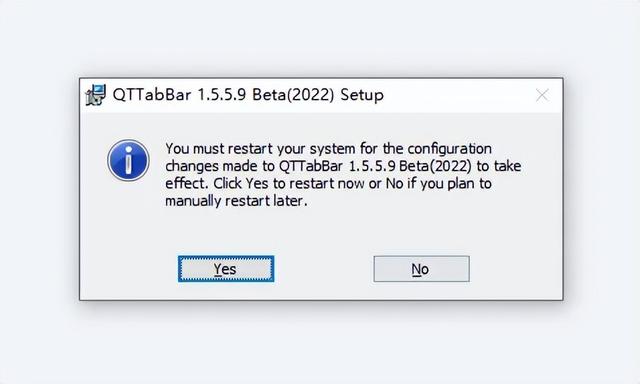This screenshot has width=640, height=384.
Task: Click the "Beta(2022)" text in the message body
Action: [436, 166]
